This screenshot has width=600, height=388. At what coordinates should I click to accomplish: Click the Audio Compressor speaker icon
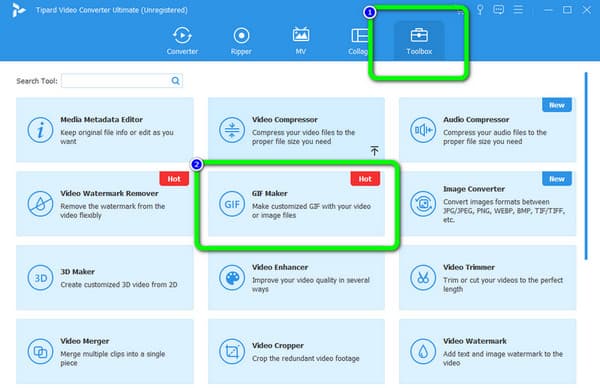click(423, 130)
